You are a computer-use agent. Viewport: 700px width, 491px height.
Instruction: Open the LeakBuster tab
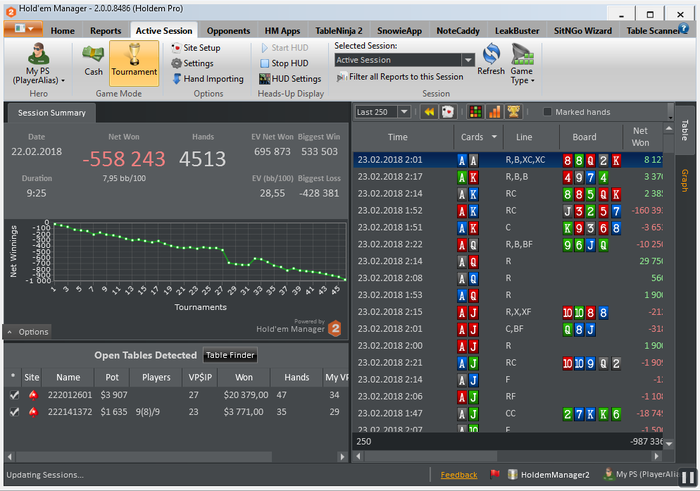517,31
